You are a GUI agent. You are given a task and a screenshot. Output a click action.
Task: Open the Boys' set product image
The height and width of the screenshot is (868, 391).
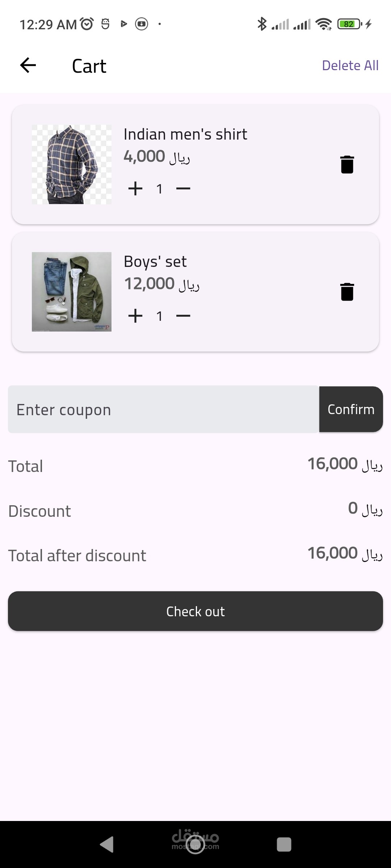[72, 292]
